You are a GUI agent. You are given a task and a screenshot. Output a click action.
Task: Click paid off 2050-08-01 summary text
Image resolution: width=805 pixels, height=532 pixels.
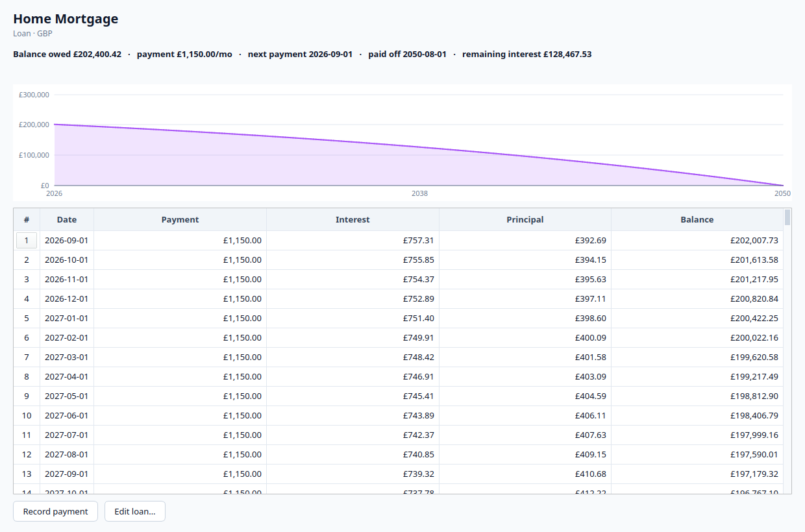tap(407, 54)
